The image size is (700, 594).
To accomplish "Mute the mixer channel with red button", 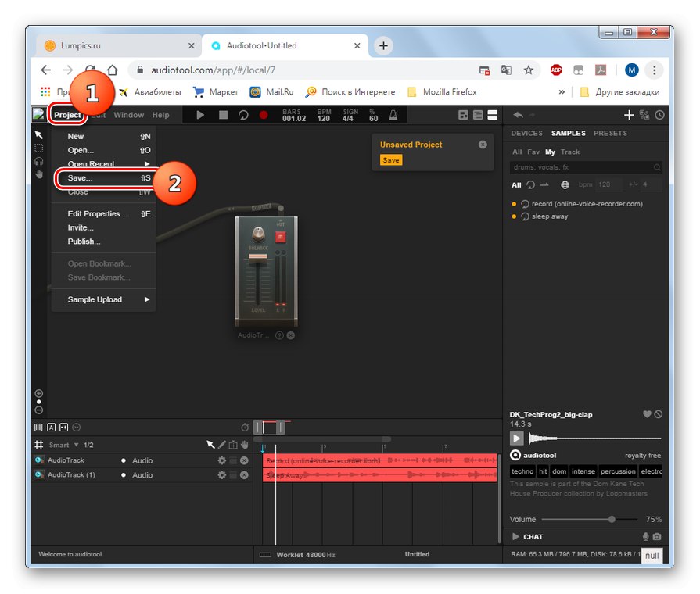I will pos(280,237).
